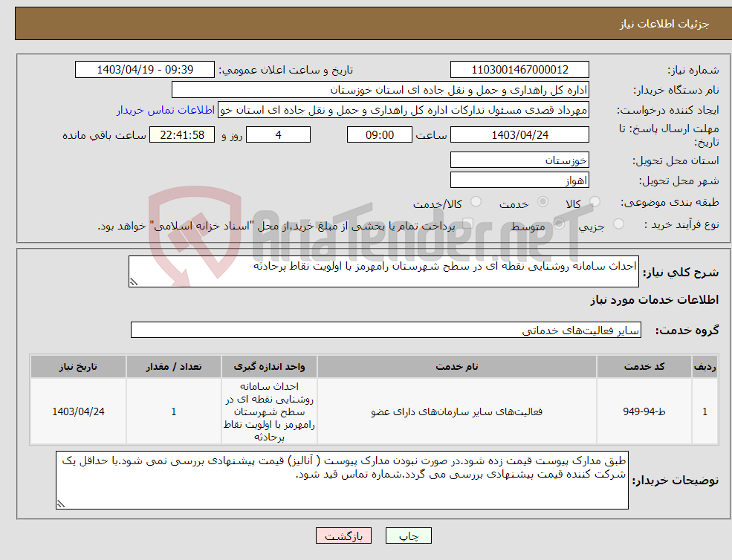Click the delivery province field خوزستان
Image resolution: width=732 pixels, height=560 pixels.
click(x=519, y=160)
